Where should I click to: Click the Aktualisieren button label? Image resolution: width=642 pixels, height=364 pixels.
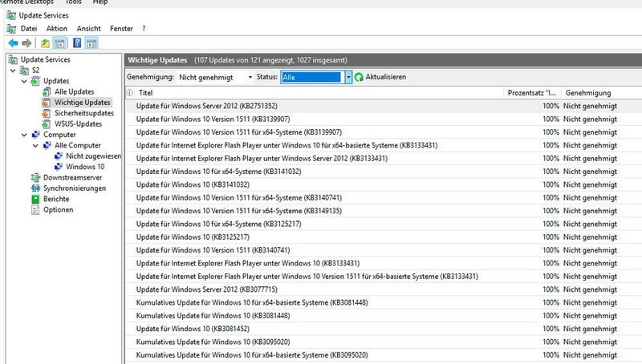[x=386, y=77]
